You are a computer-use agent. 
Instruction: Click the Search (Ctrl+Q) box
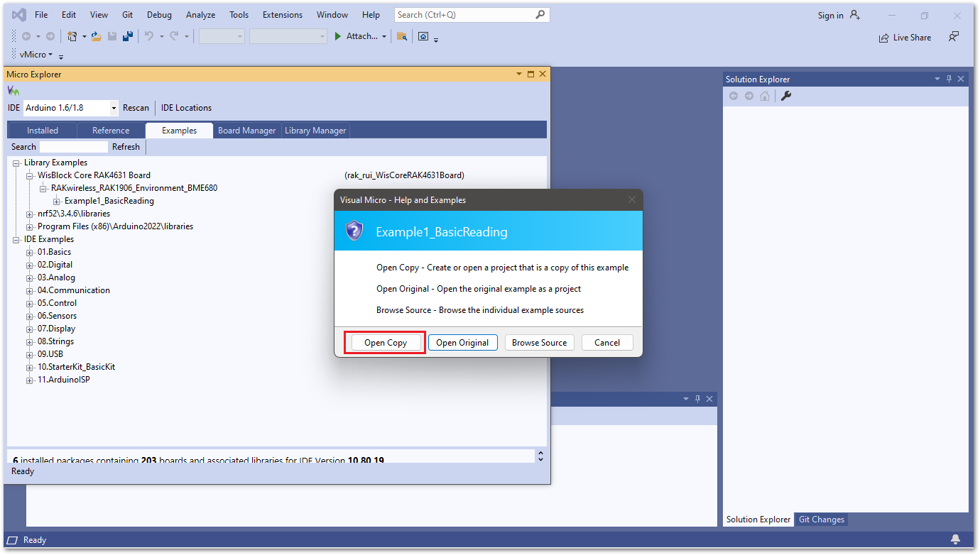[472, 14]
